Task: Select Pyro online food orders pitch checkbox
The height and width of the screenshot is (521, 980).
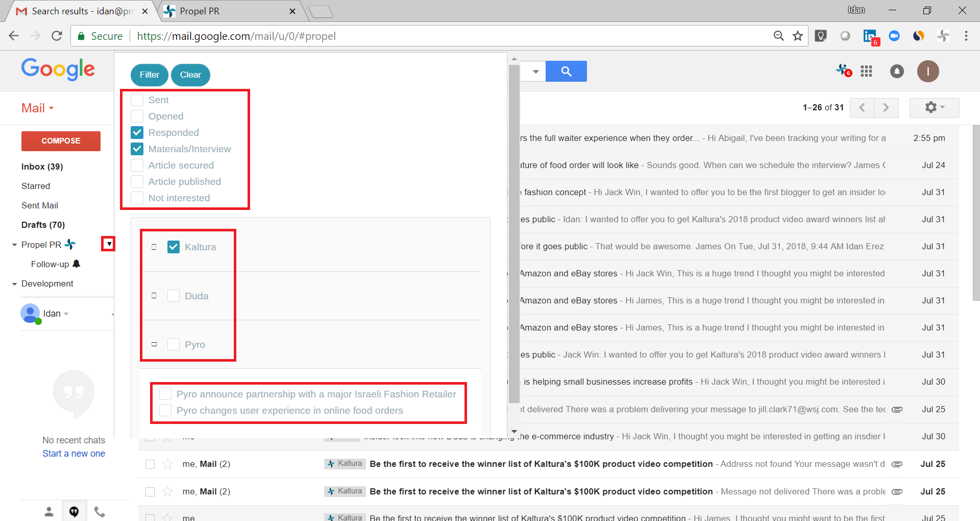Action: (x=165, y=410)
